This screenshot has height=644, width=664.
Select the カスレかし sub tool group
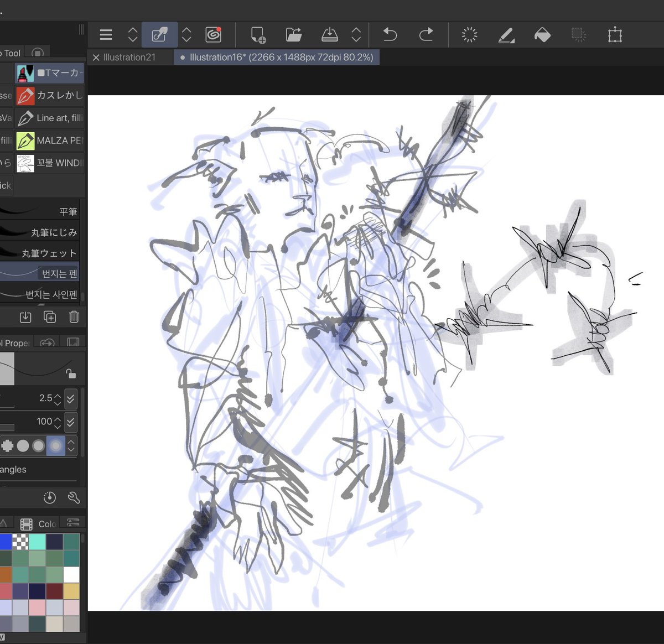pyautogui.click(x=49, y=96)
